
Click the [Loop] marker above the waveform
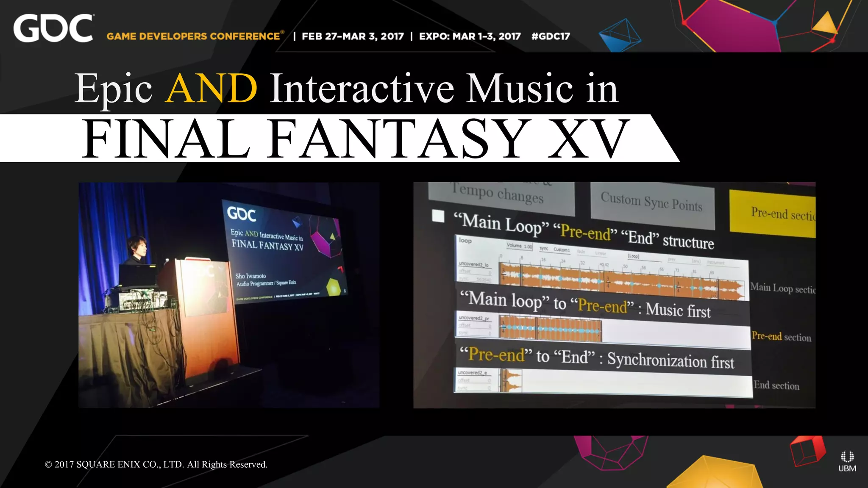pyautogui.click(x=633, y=256)
